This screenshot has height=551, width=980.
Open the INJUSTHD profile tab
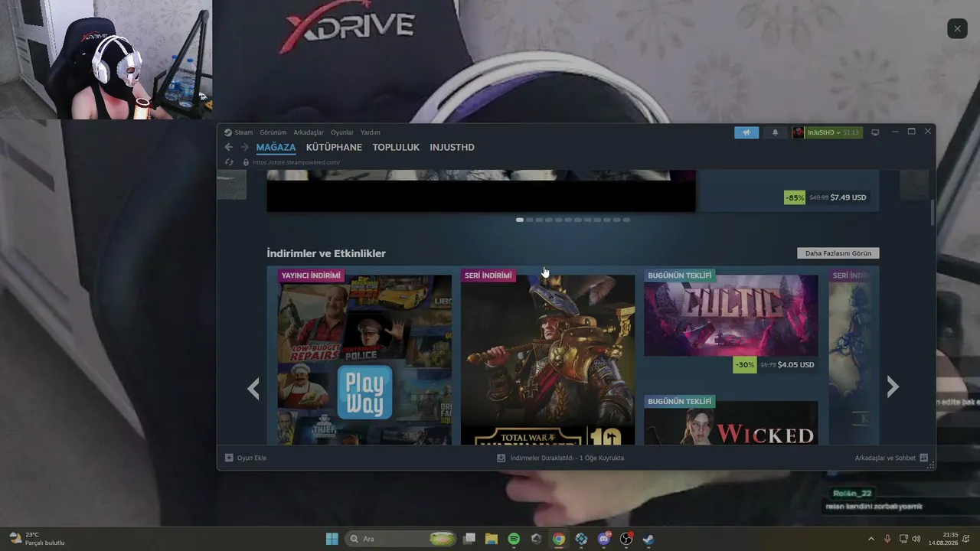click(x=452, y=147)
